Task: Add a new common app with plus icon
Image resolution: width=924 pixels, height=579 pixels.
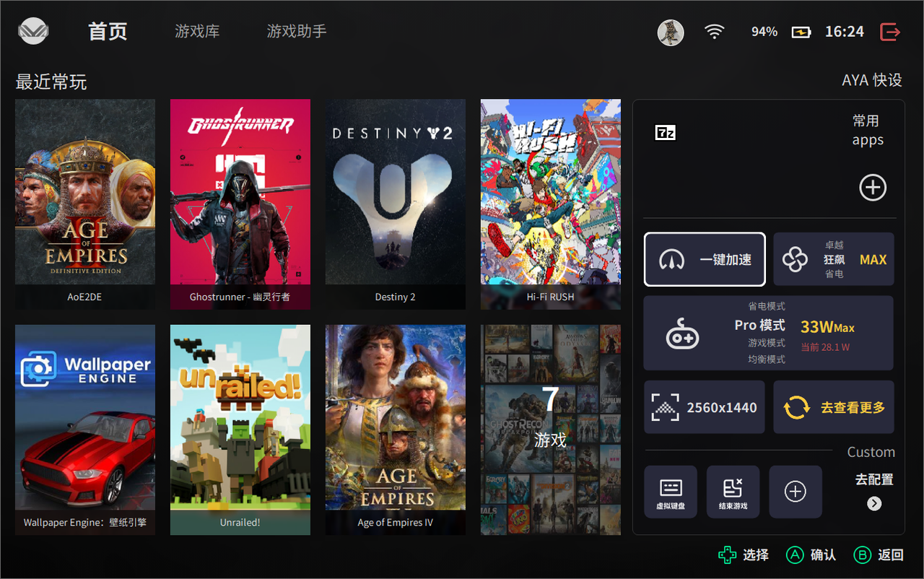Action: pos(873,188)
